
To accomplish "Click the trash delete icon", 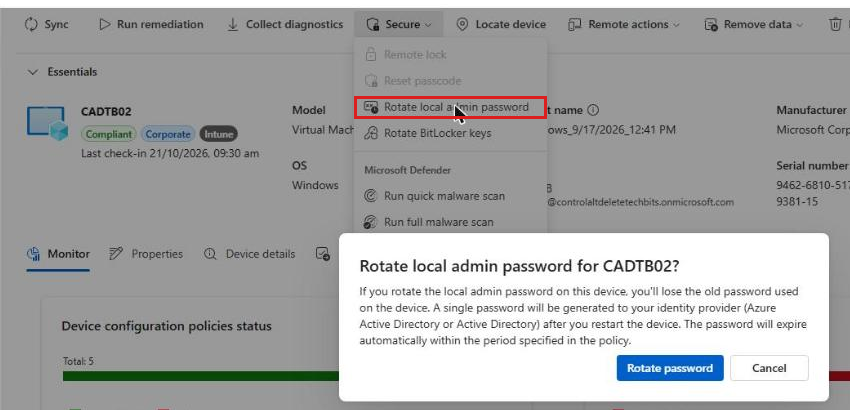I will click(x=835, y=24).
